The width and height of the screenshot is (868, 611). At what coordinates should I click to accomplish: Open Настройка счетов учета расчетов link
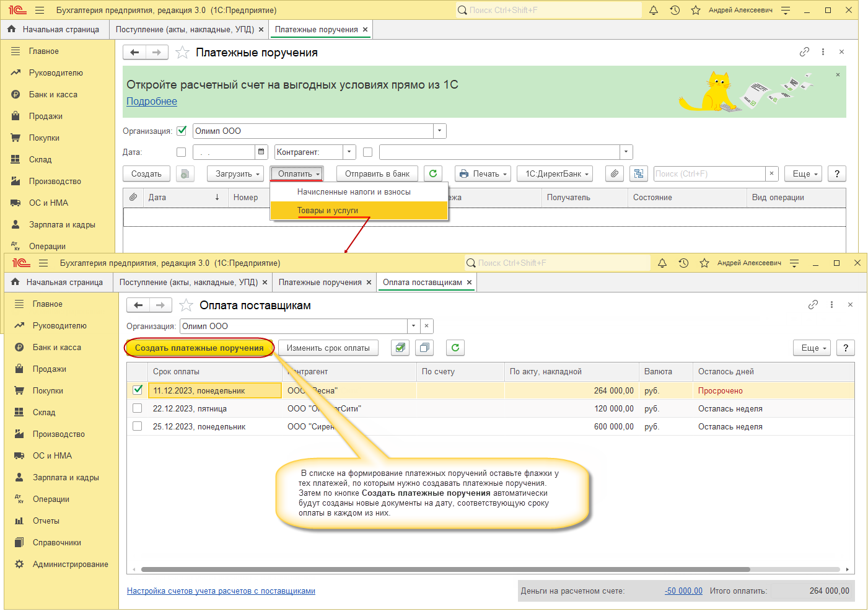tap(221, 591)
